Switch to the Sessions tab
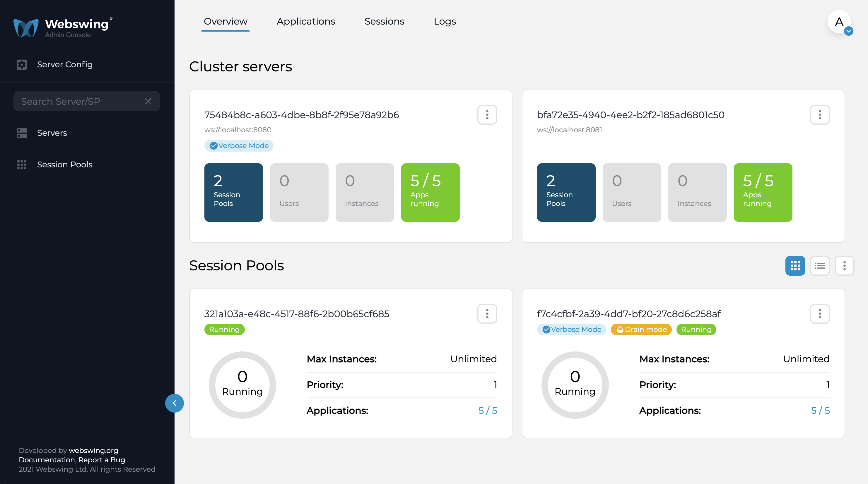The width and height of the screenshot is (868, 484). [x=385, y=21]
